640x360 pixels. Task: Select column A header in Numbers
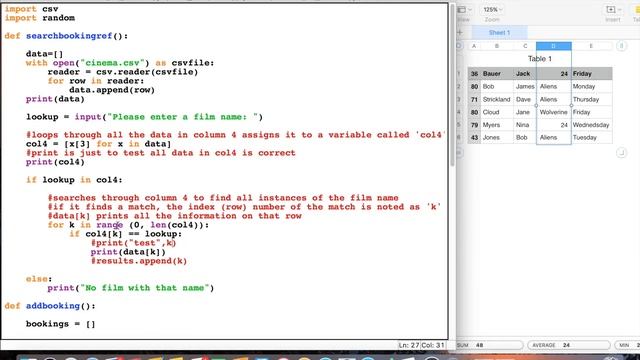[474, 46]
